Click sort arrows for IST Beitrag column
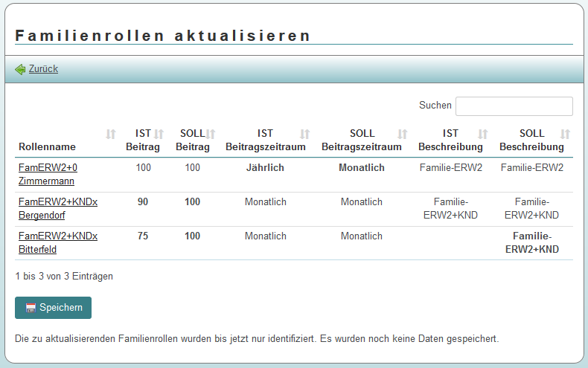The width and height of the screenshot is (588, 368). pos(158,134)
